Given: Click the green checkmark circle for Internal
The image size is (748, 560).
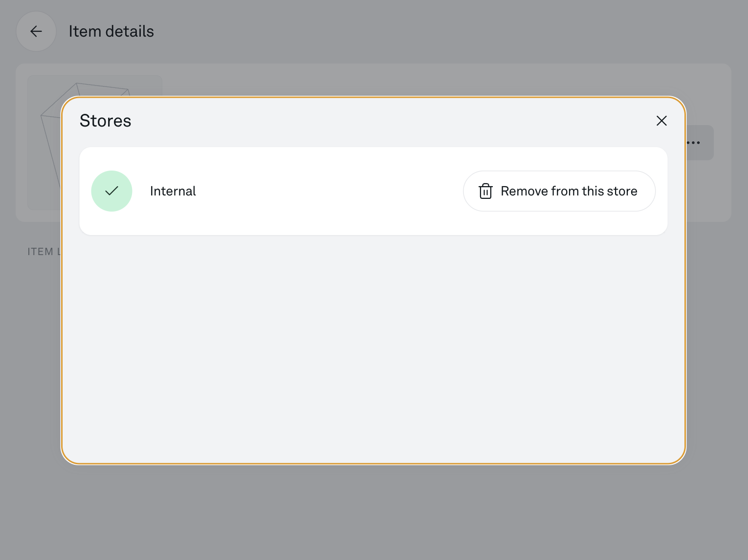Looking at the screenshot, I should point(112,191).
